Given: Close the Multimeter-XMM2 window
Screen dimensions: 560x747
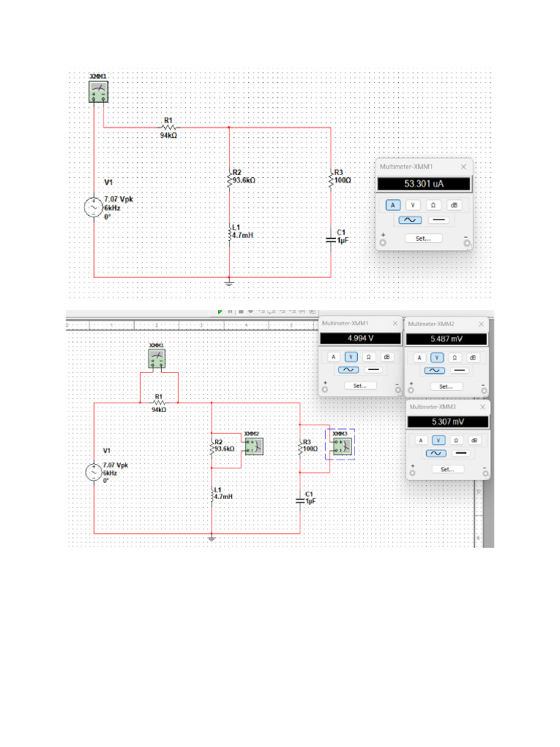Looking at the screenshot, I should pyautogui.click(x=481, y=324).
